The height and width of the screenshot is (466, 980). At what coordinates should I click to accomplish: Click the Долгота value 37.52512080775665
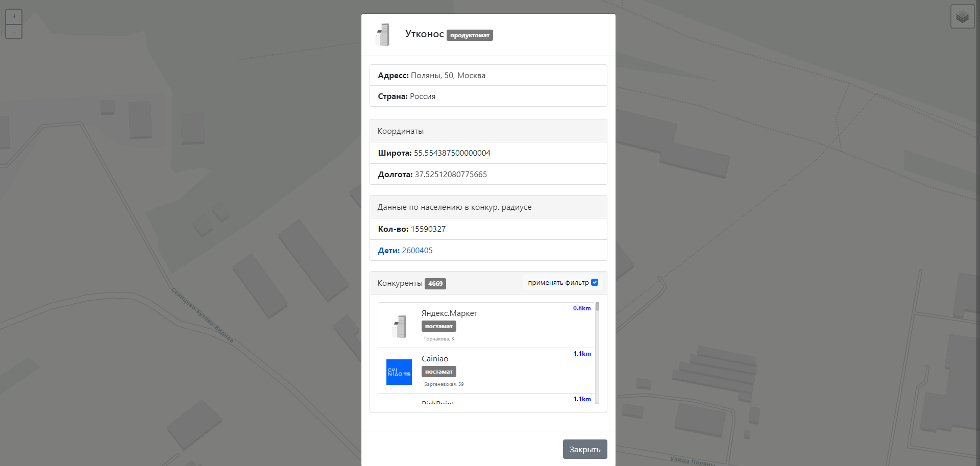pyautogui.click(x=451, y=174)
